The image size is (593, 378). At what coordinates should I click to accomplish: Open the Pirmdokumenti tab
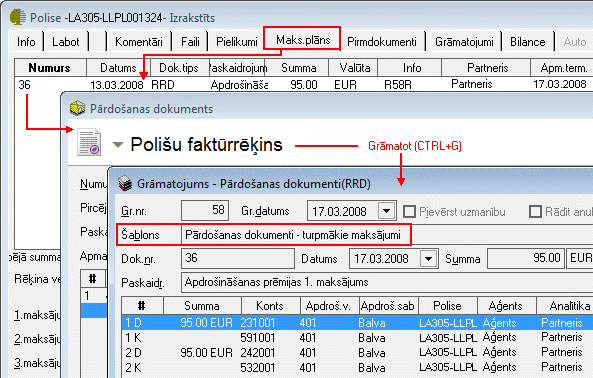coord(382,42)
